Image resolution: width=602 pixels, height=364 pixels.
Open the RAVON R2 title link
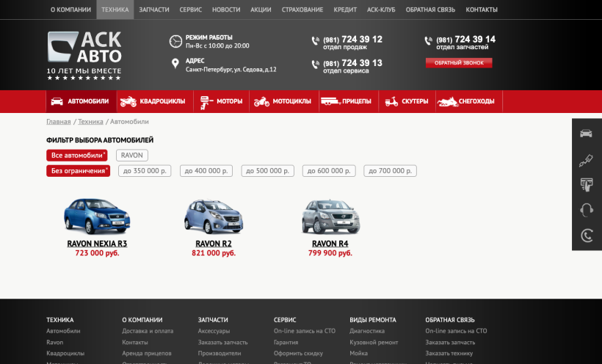tap(214, 244)
